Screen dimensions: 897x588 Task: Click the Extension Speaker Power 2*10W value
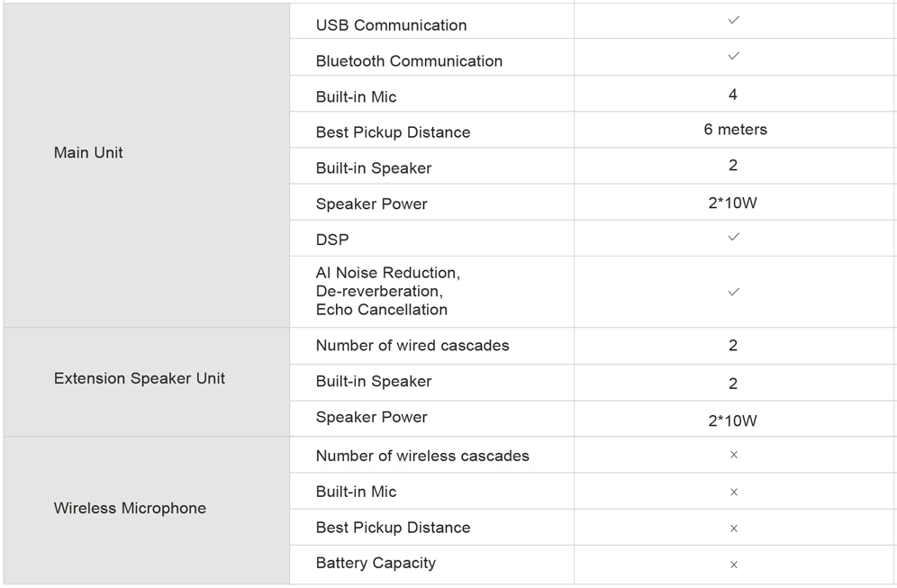733,421
